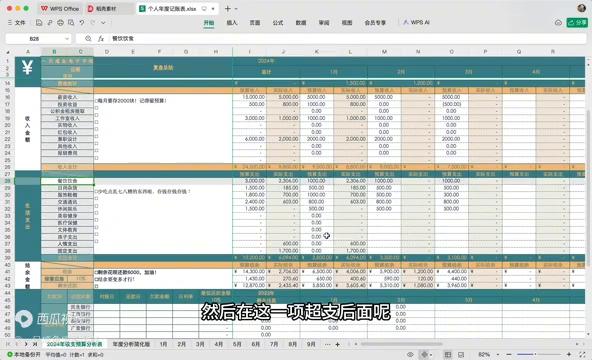Tick the checkbox before 结余要变多才行 note
592x360 pixels.
coord(96,279)
